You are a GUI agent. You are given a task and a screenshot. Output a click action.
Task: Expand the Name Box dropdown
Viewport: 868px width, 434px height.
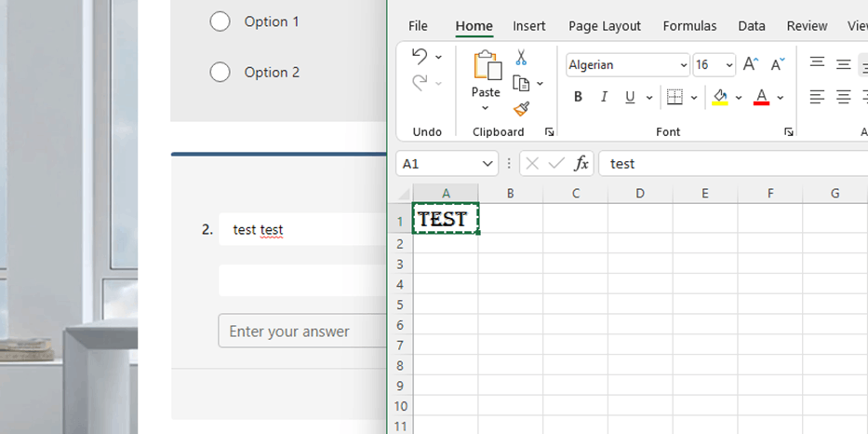487,164
